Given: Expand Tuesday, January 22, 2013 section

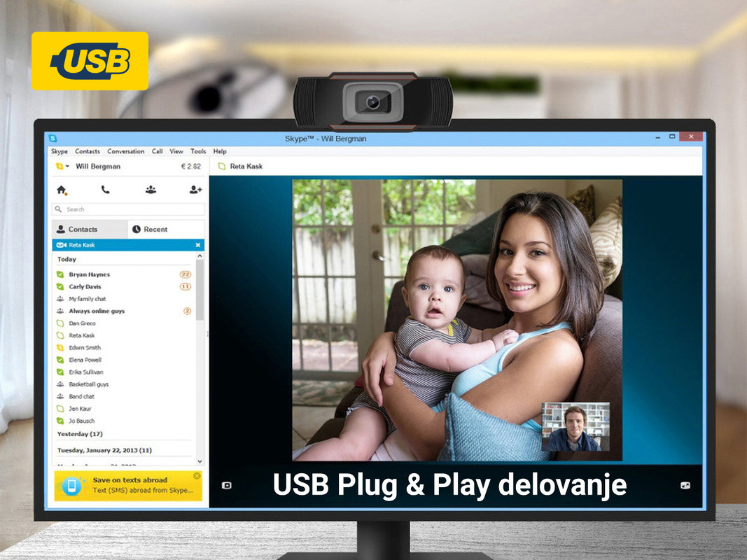Looking at the screenshot, I should (104, 451).
